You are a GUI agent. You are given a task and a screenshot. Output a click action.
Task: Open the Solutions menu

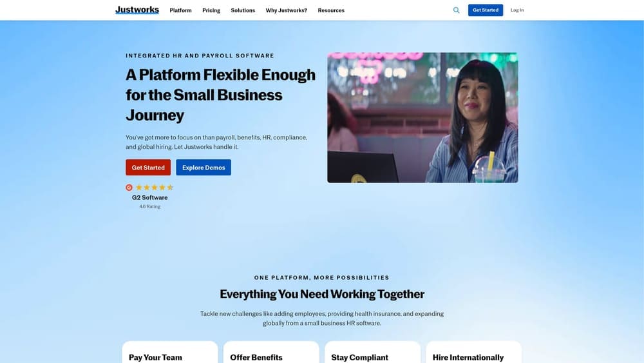243,10
